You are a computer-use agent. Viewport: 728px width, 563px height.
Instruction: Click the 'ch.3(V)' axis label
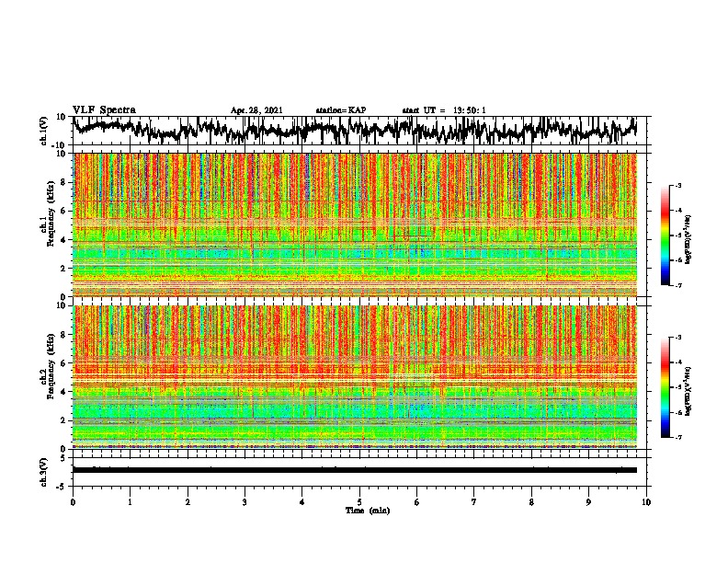tap(44, 472)
